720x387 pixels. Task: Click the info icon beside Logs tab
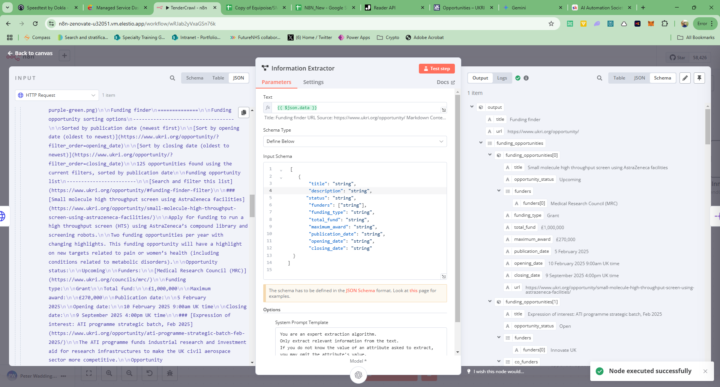point(526,78)
